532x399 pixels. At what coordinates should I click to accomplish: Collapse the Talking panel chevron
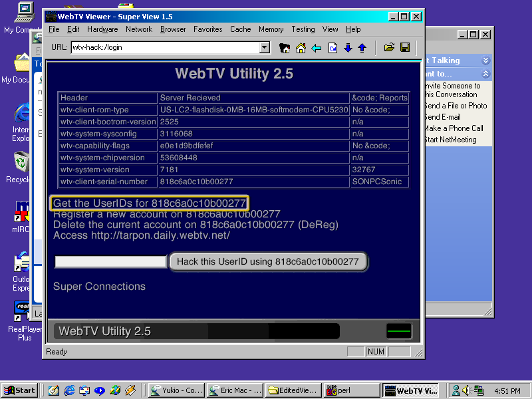pos(485,61)
